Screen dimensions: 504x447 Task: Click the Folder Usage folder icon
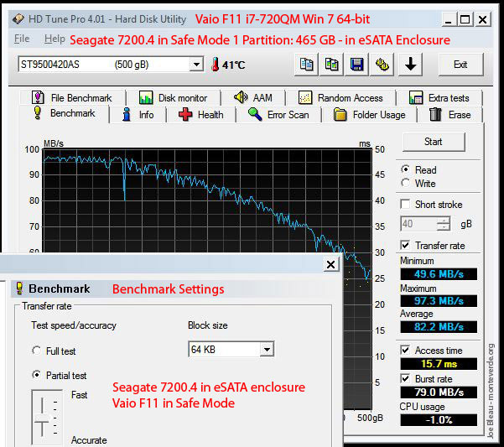pyautogui.click(x=340, y=115)
